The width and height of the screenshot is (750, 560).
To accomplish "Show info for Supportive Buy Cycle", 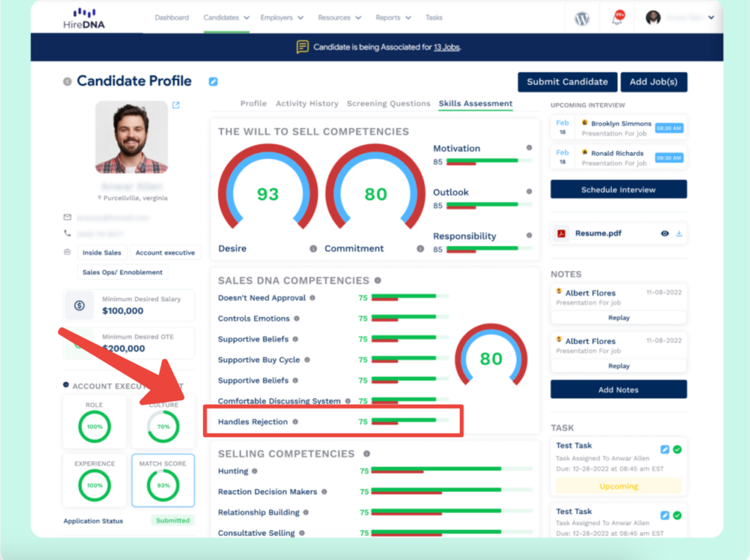I will 307,359.
